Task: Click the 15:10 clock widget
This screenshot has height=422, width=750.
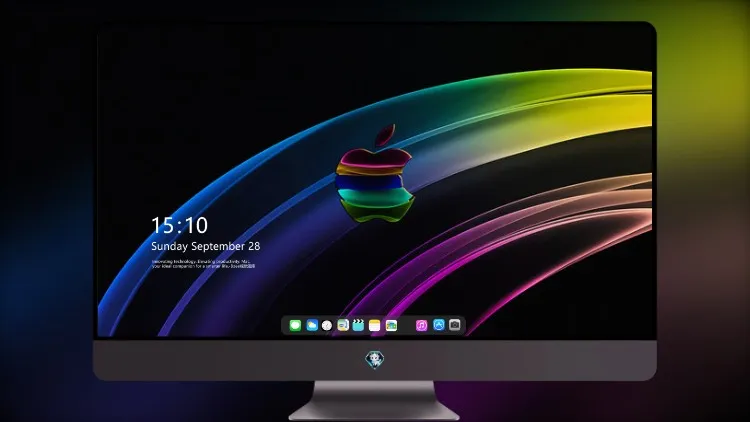Action: pos(179,225)
